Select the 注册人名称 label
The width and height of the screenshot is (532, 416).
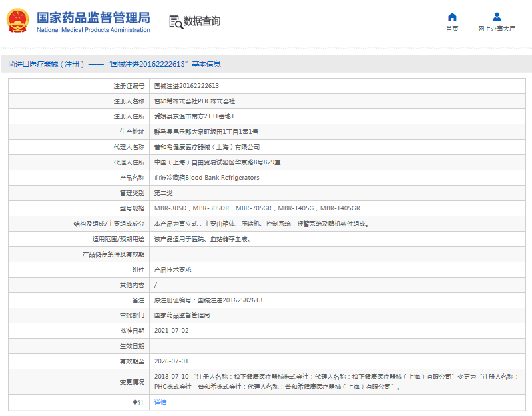pos(129,101)
